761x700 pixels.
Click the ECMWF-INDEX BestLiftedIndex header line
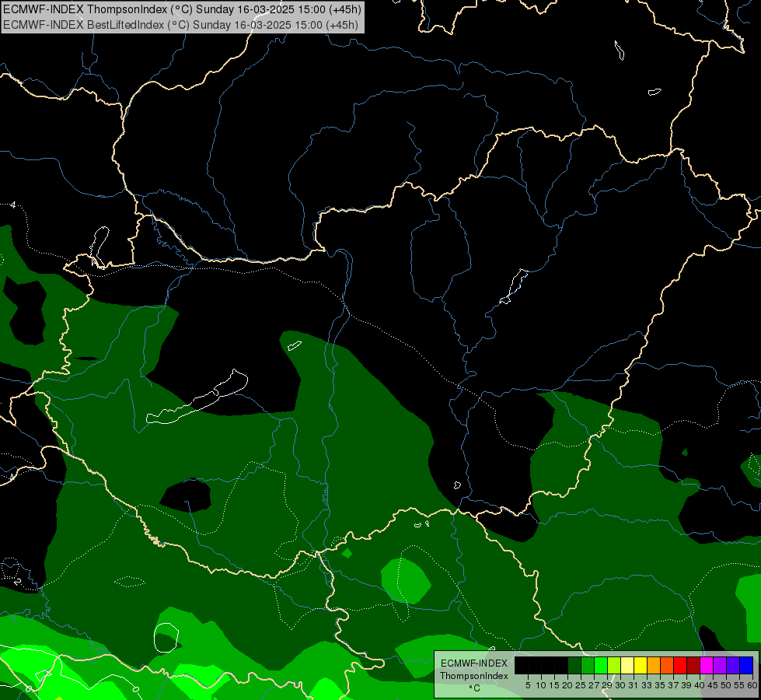180,25
